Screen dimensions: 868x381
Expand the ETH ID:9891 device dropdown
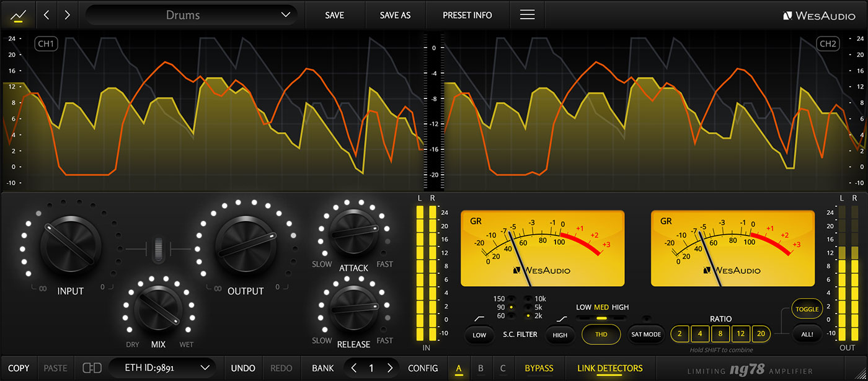point(162,368)
